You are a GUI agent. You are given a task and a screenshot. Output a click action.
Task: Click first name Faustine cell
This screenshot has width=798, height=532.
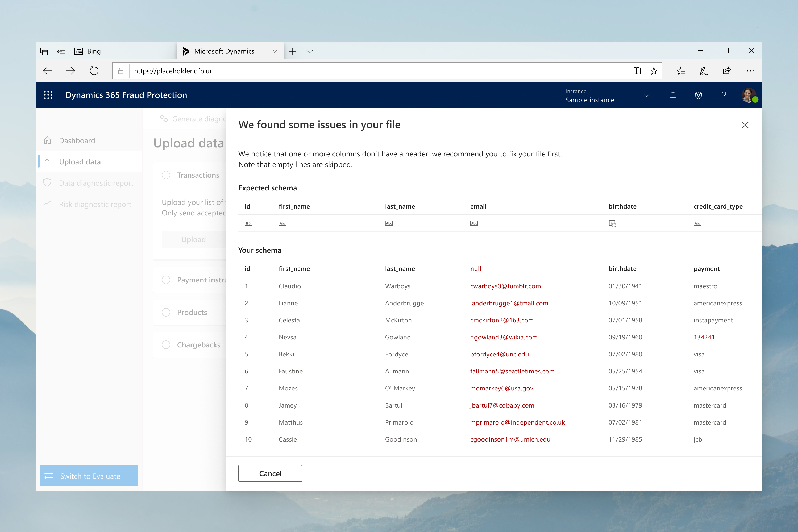coord(291,371)
